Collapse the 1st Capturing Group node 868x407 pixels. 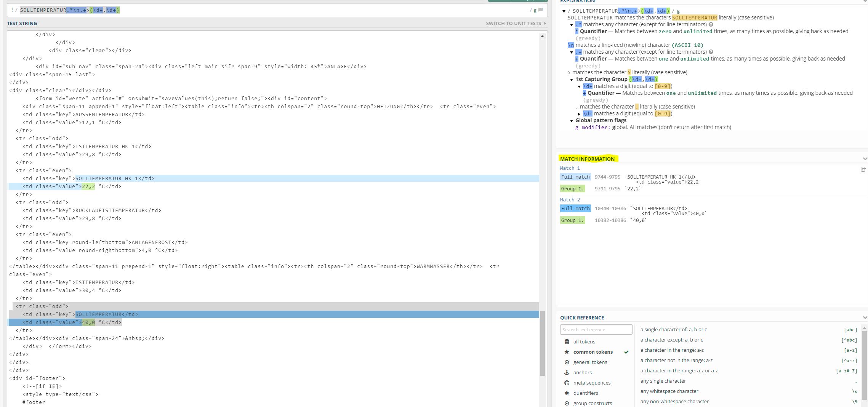(x=572, y=80)
